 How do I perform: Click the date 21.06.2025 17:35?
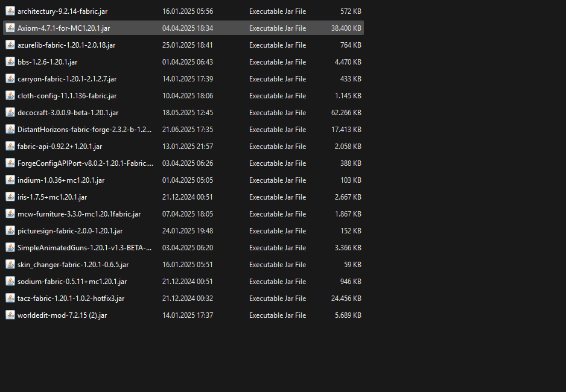(x=187, y=130)
